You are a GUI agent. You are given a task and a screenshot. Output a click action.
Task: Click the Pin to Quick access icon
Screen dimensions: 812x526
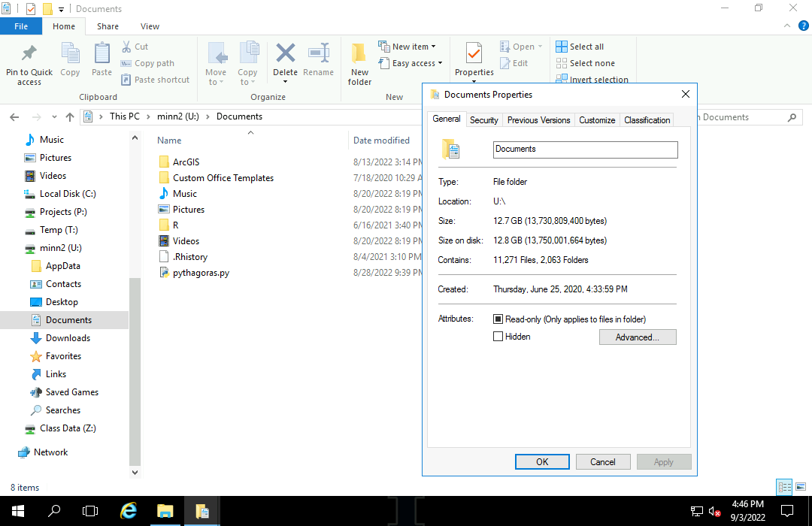click(29, 55)
